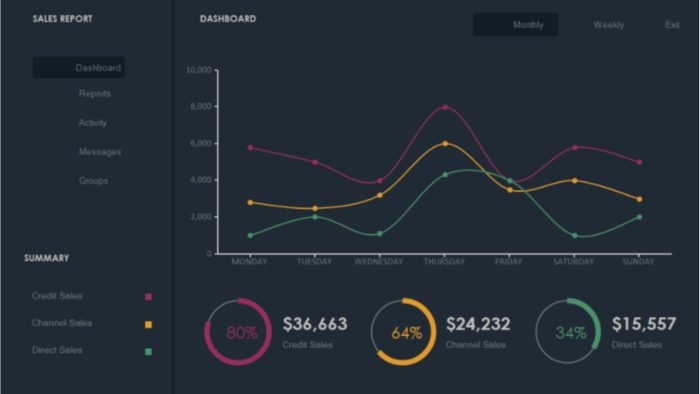Click the $15,557 Direct Sales total

tap(644, 324)
